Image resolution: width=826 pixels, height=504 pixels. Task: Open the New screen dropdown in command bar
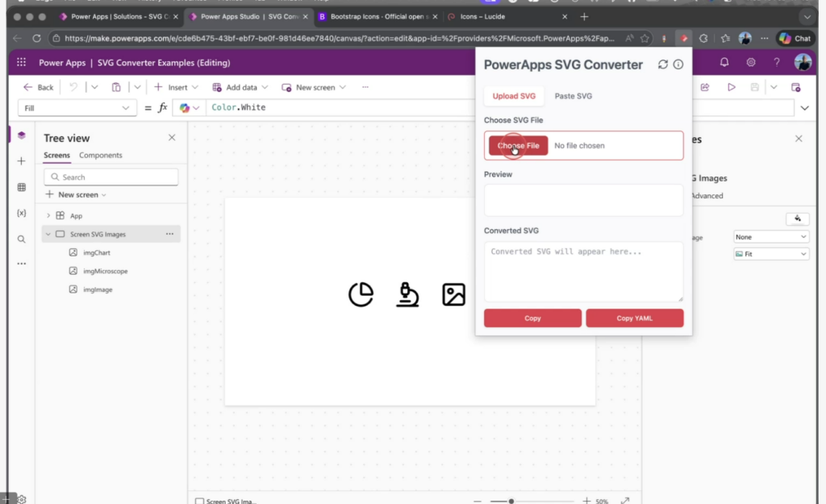314,87
